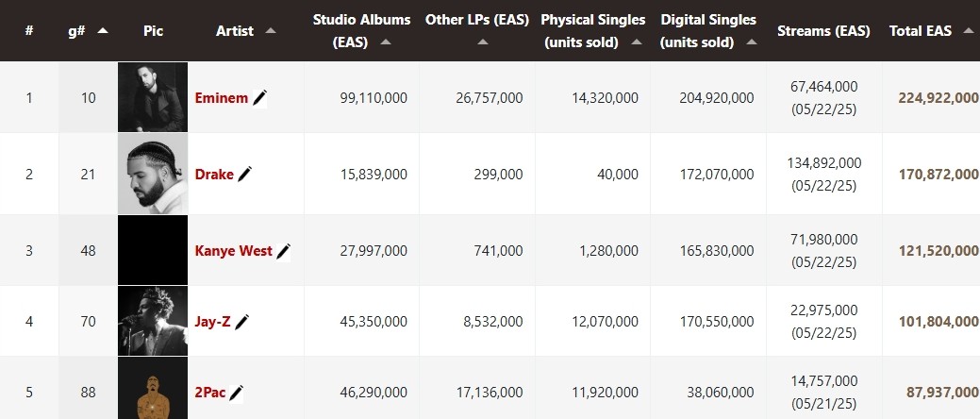Image resolution: width=980 pixels, height=419 pixels.
Task: Click the Eminem profile picture
Action: pos(153,97)
